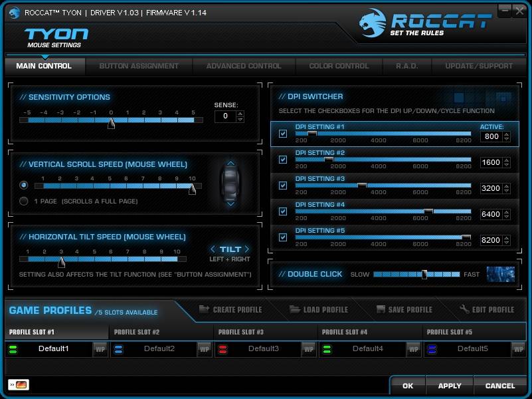This screenshot has width=532, height=399.
Task: Decrease DPI Setting #4 value stepper
Action: tap(507, 217)
